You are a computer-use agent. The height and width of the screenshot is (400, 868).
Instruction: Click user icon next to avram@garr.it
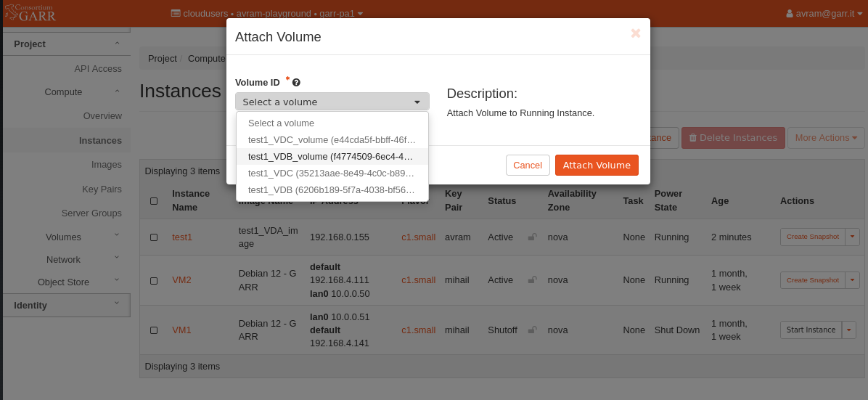point(790,13)
